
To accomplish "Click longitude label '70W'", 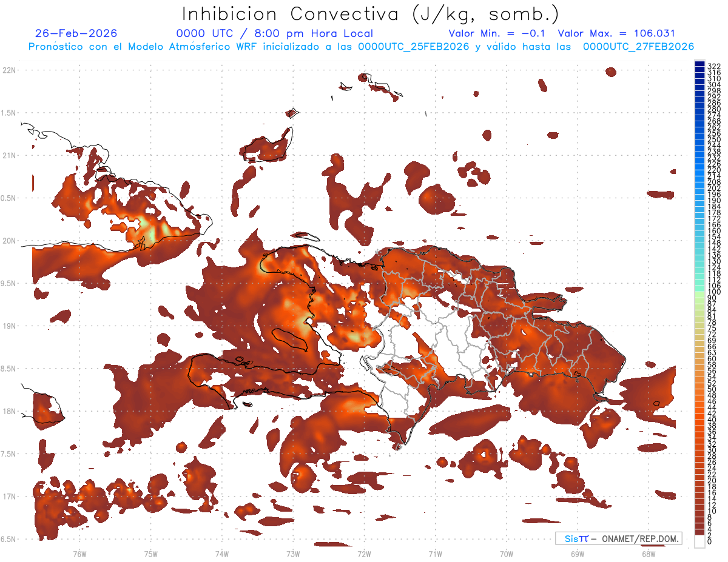I will coord(507,554).
